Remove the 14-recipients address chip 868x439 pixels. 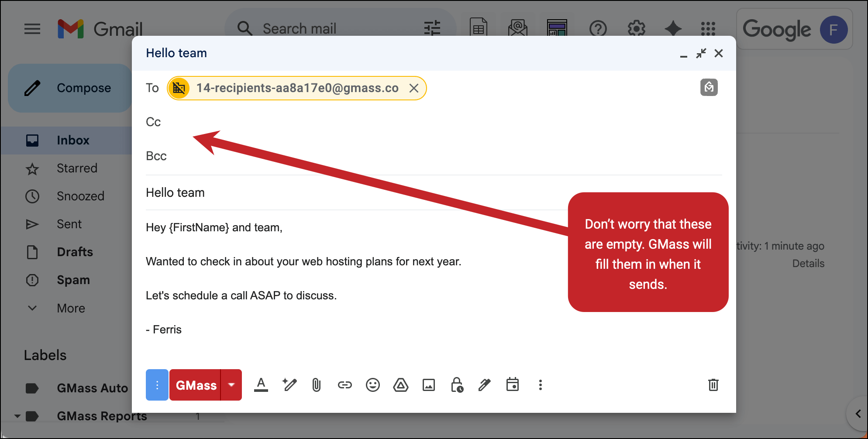pos(414,88)
